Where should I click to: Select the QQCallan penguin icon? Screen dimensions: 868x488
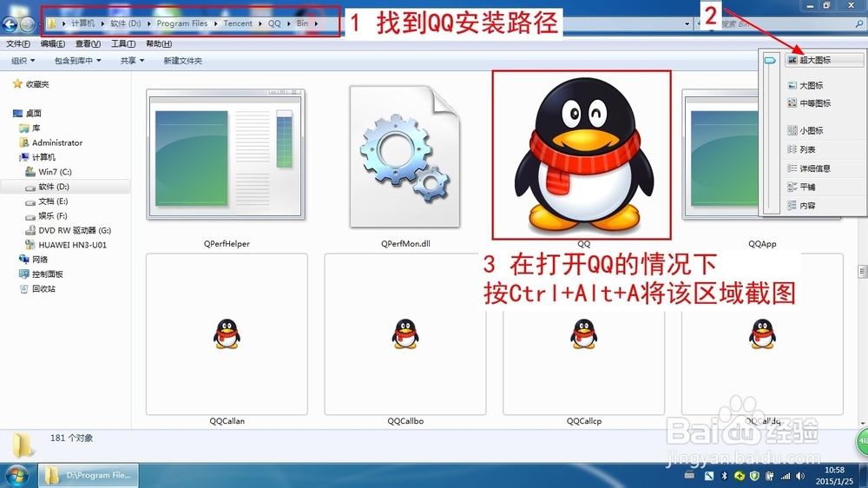click(x=227, y=333)
